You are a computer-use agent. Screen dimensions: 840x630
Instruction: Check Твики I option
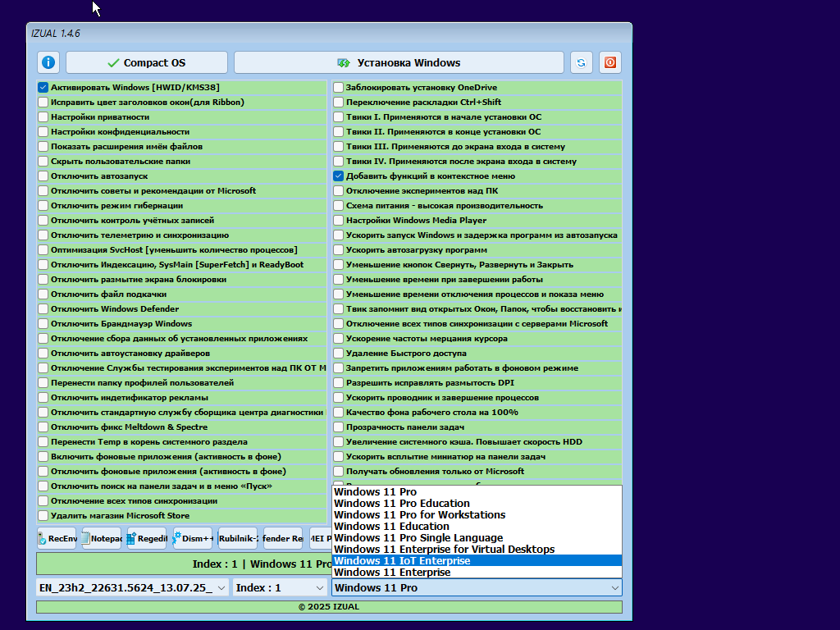339,116
